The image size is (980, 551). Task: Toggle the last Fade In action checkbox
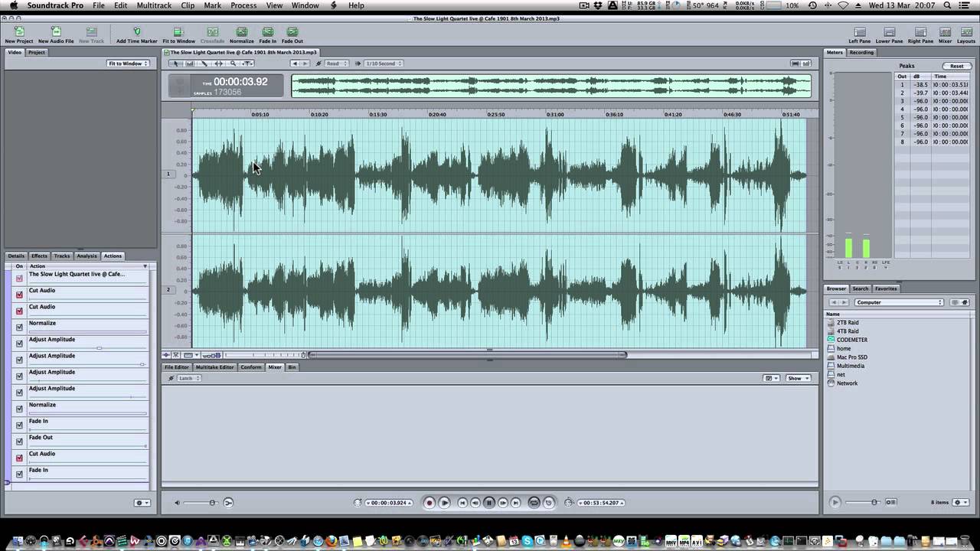19,474
